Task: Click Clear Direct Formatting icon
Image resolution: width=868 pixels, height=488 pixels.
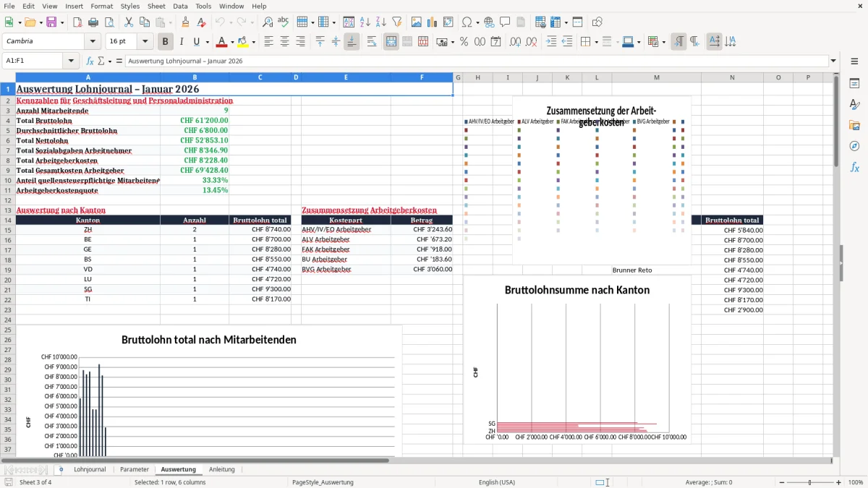Action: pos(201,22)
